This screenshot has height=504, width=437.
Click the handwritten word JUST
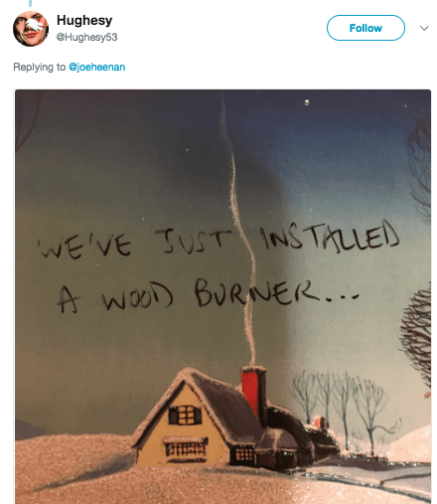coord(193,241)
